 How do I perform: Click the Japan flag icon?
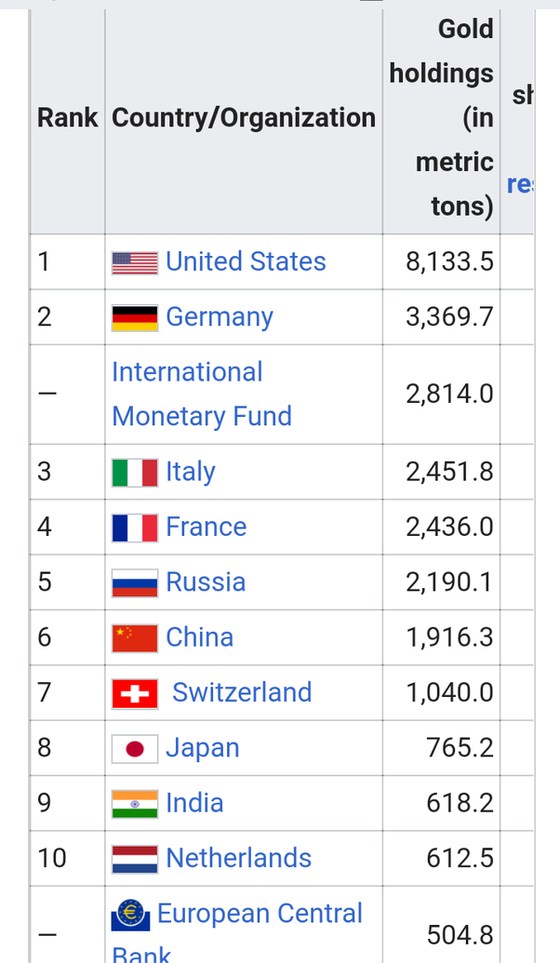click(x=135, y=748)
